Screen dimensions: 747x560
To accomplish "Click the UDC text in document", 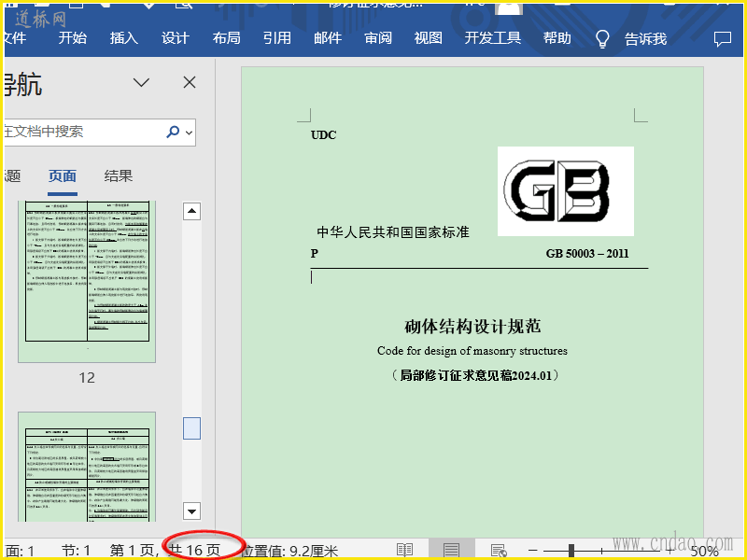I will click(x=323, y=135).
